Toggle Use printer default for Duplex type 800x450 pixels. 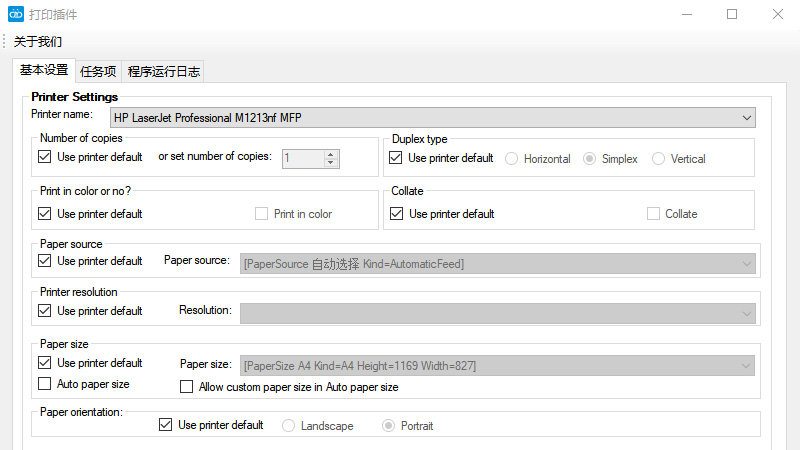[395, 158]
